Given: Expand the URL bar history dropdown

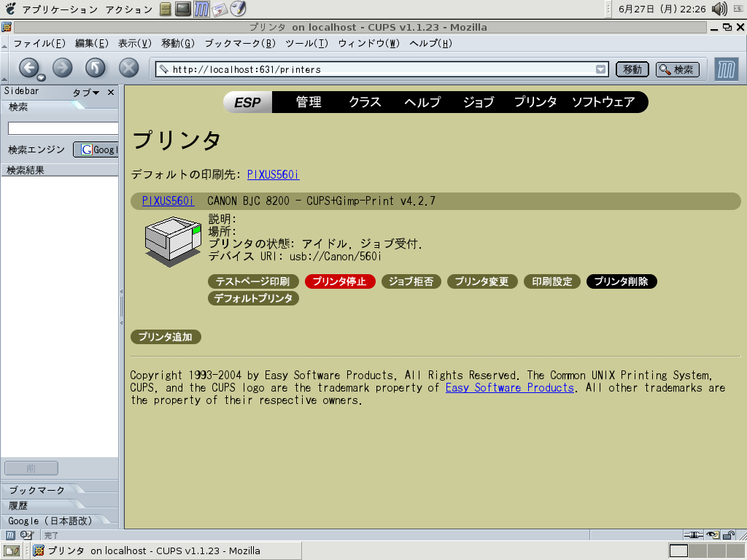Looking at the screenshot, I should point(601,69).
